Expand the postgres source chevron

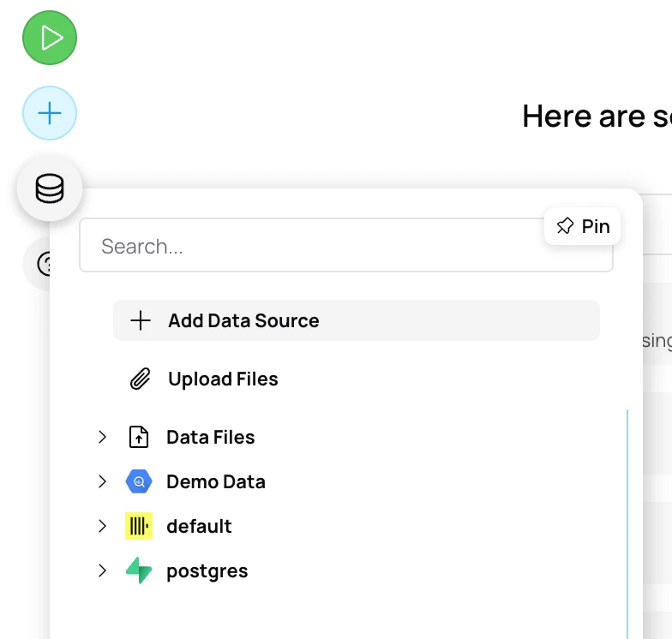(103, 570)
